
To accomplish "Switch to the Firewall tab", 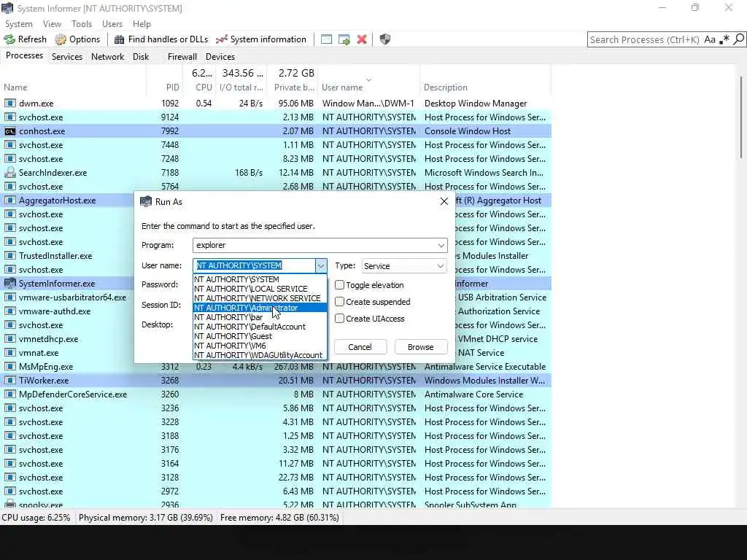I will pyautogui.click(x=182, y=57).
